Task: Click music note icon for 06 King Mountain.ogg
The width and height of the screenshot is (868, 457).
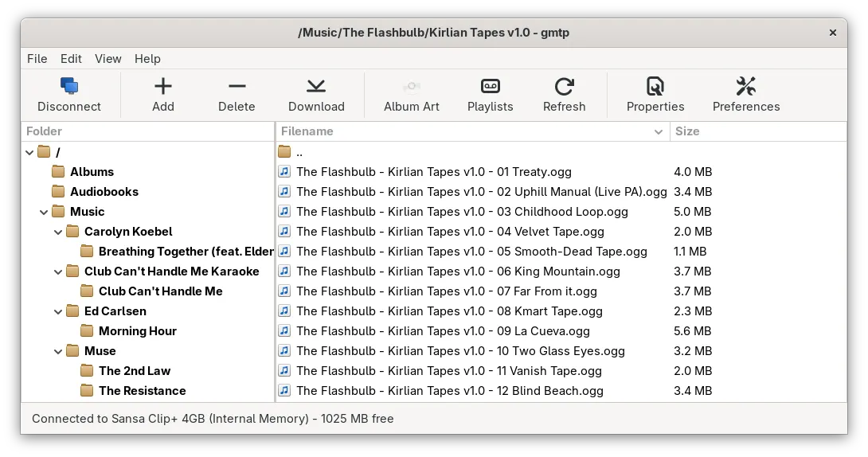Action: coord(284,271)
